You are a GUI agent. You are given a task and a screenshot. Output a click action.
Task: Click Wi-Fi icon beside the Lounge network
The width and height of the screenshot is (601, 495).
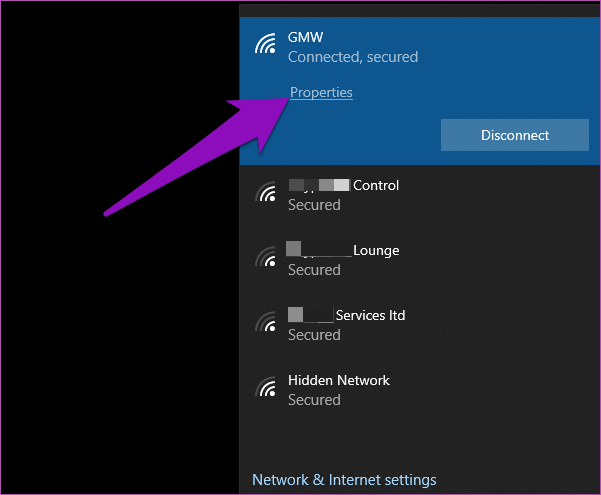[x=265, y=257]
